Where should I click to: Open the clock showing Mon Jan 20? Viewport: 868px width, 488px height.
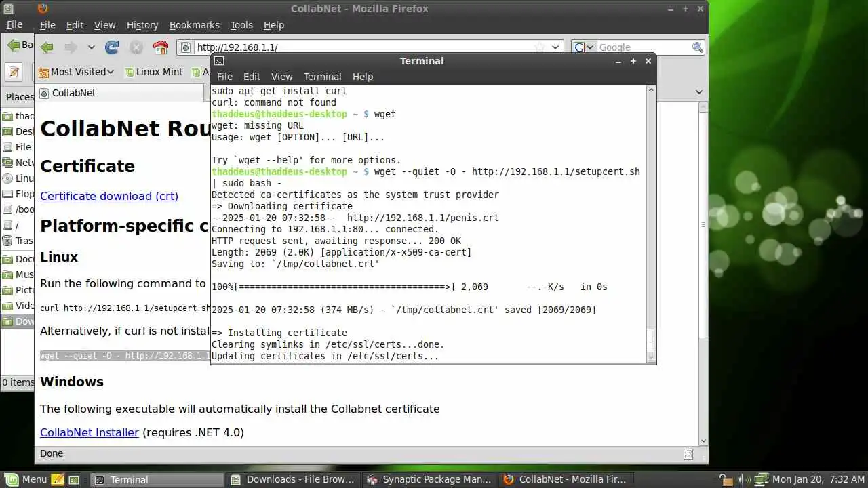818,480
